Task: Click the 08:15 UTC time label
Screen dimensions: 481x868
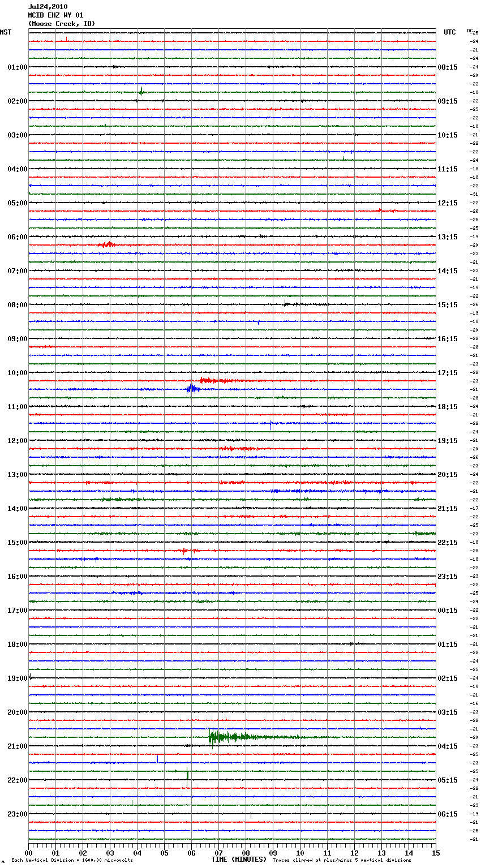Action: click(448, 67)
